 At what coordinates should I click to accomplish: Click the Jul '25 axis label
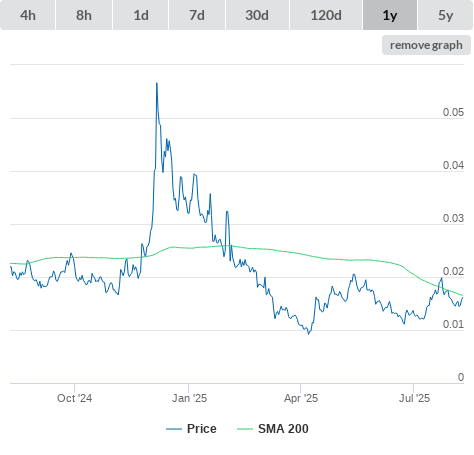point(414,398)
